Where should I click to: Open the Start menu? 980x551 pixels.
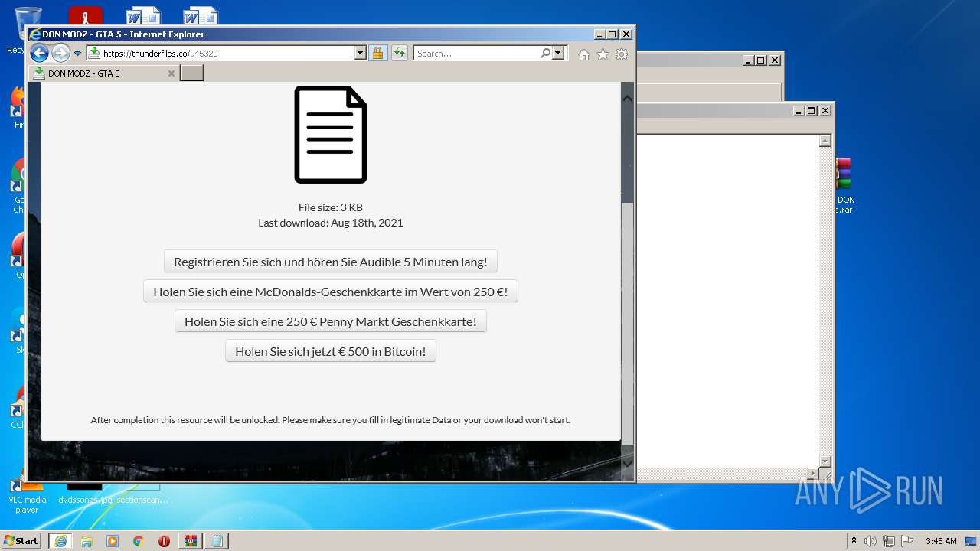[x=21, y=541]
